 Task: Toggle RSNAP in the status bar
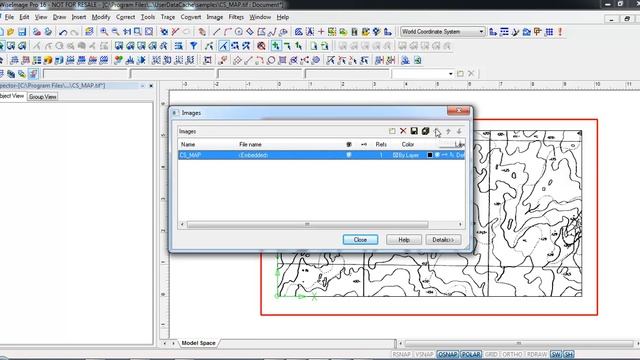pos(401,354)
